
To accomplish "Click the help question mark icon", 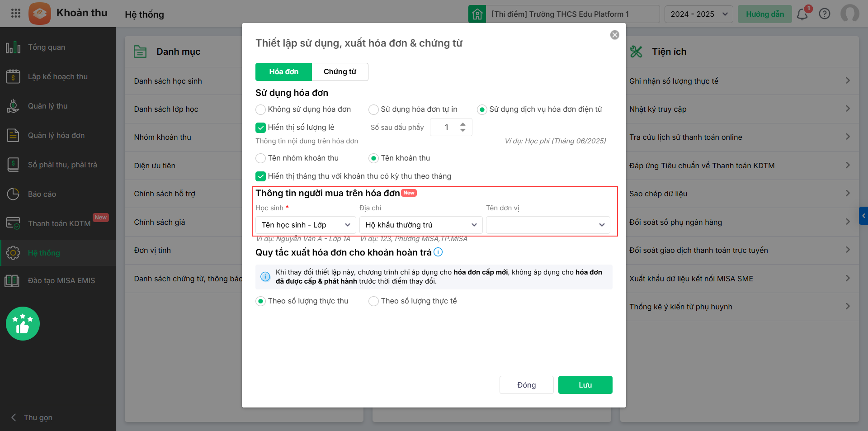I will click(825, 14).
